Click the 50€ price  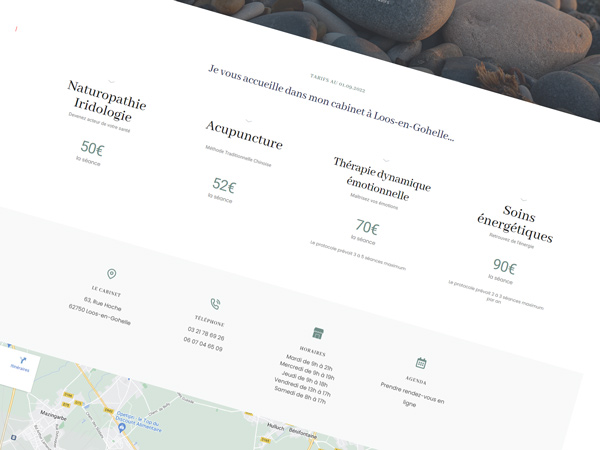tap(92, 148)
